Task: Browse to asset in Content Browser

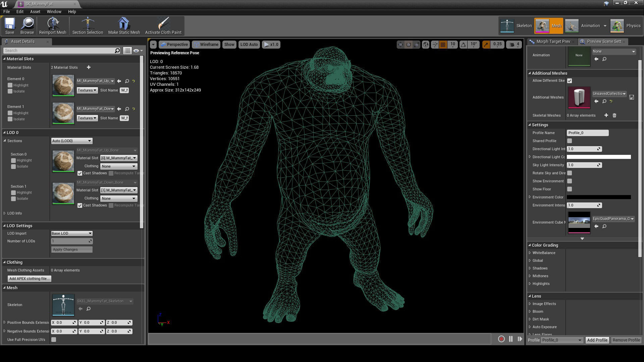Action: [x=27, y=26]
